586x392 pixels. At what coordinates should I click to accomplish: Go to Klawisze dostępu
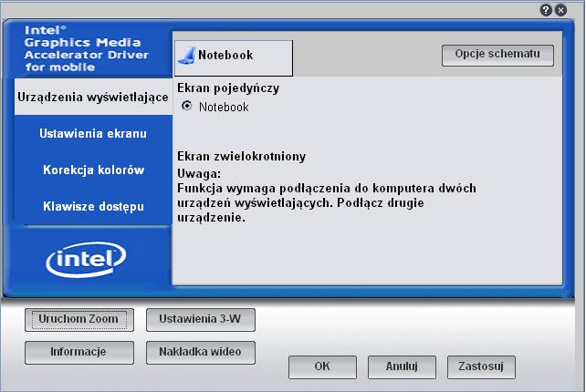(93, 206)
